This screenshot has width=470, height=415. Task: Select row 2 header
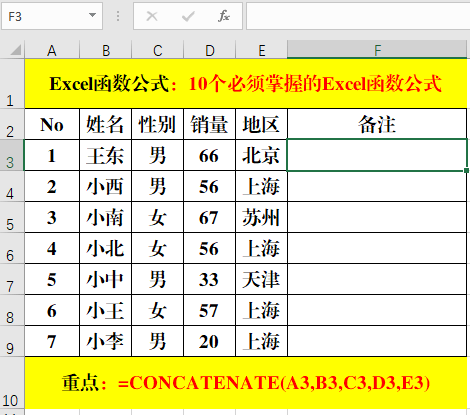12,124
